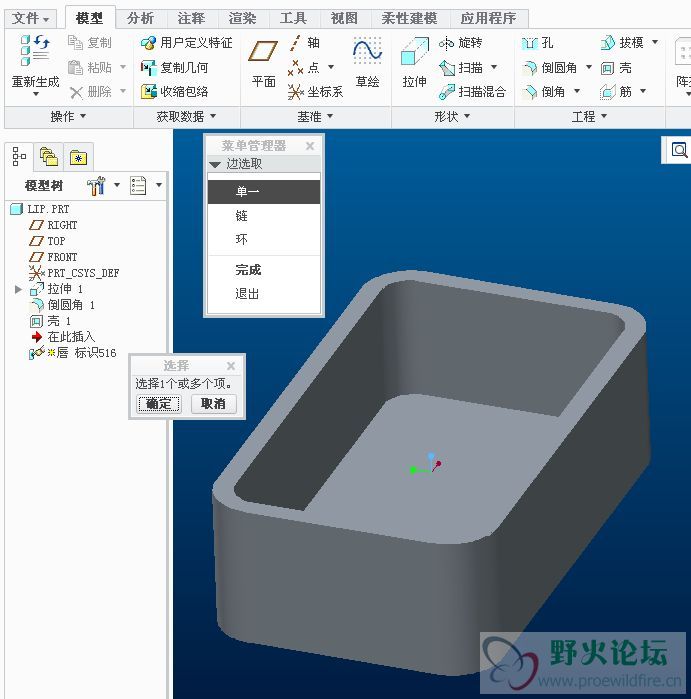Select the Revolve (旋转) tool

pos(460,43)
